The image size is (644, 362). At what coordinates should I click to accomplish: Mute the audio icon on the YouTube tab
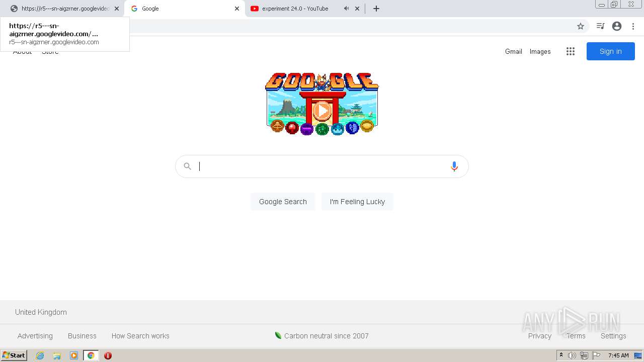(346, 9)
